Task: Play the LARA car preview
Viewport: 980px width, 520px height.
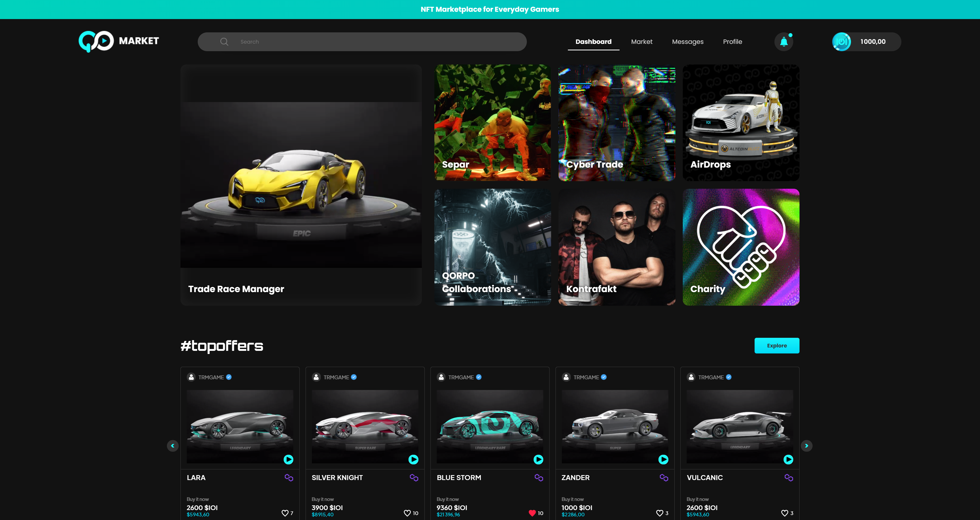Action: pos(288,459)
